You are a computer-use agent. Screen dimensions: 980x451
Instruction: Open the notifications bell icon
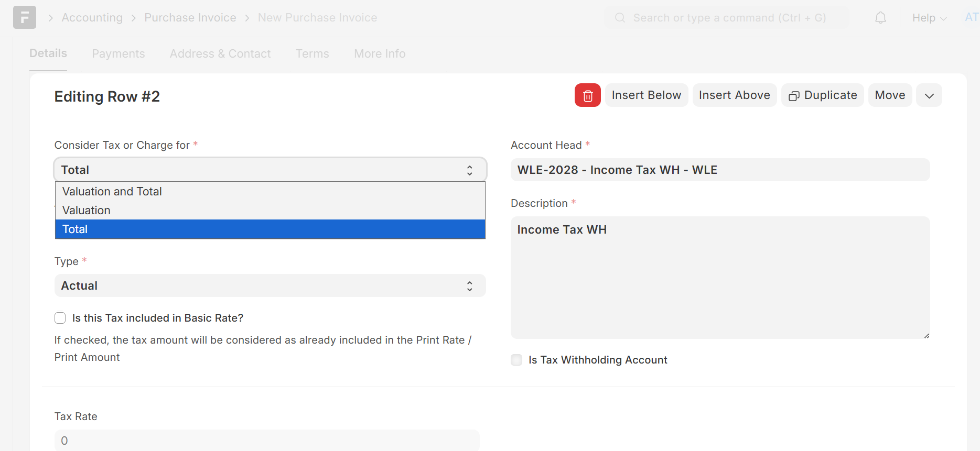coord(880,18)
